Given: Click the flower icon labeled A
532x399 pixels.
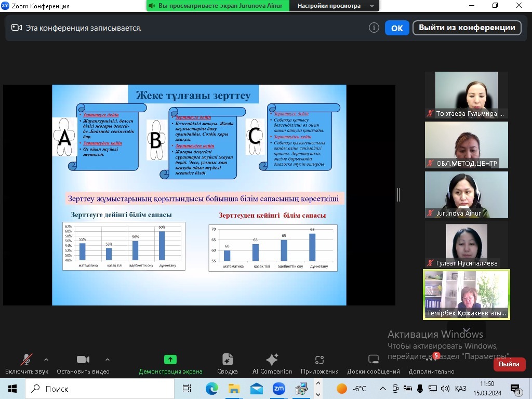Looking at the screenshot, I should (x=64, y=137).
